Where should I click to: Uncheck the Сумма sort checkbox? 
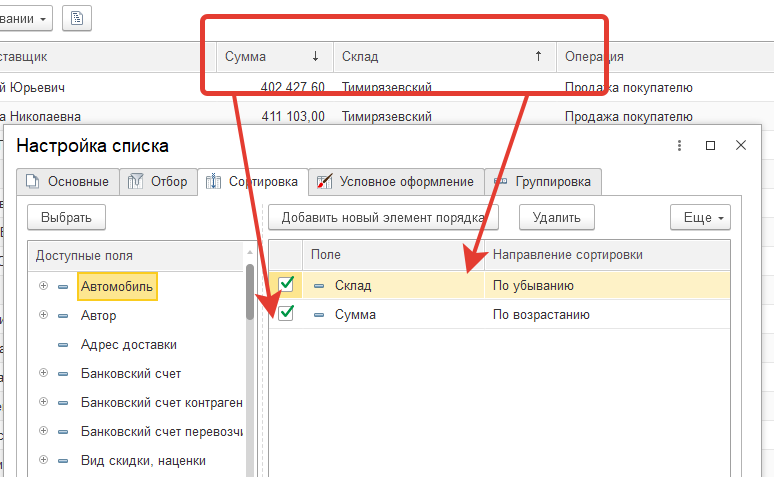286,313
